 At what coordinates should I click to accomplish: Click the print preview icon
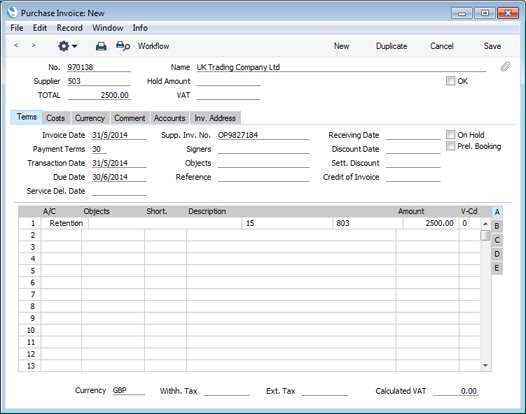[123, 46]
